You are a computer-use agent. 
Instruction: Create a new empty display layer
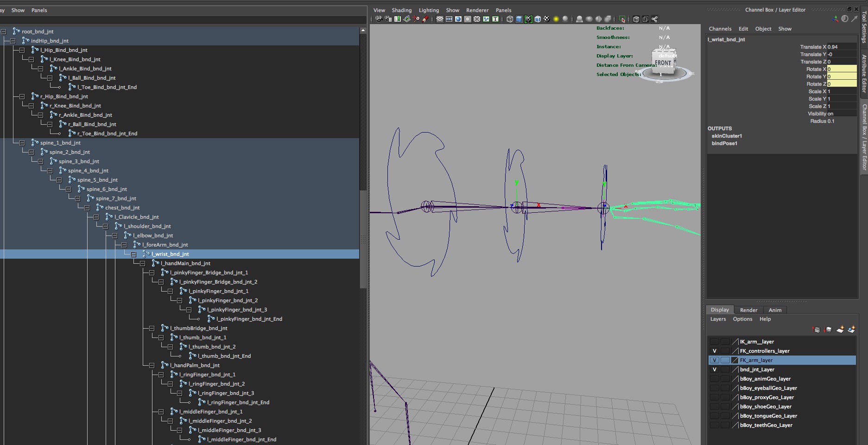point(840,330)
